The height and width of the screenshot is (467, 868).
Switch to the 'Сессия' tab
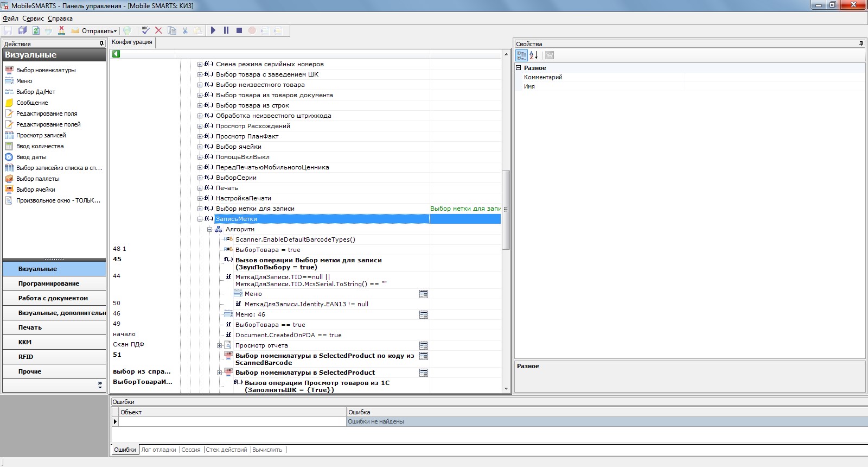click(x=191, y=450)
